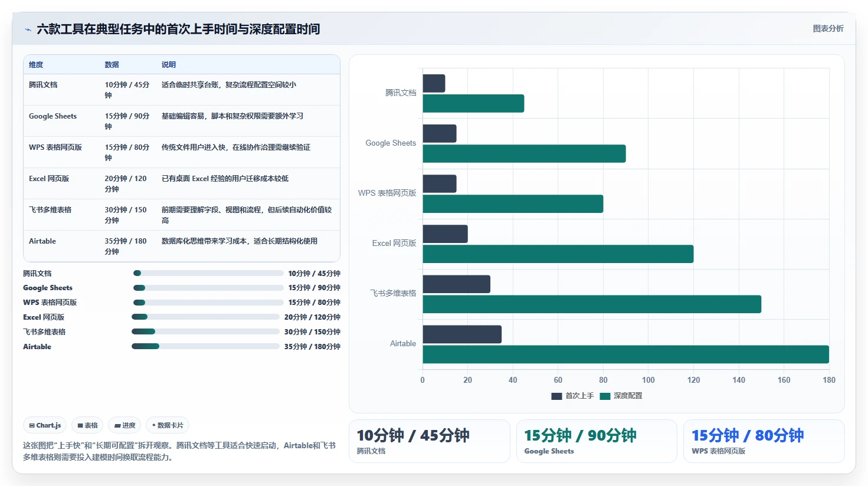Select the 数据卡片 tag chip
868x486 pixels.
coord(168,425)
